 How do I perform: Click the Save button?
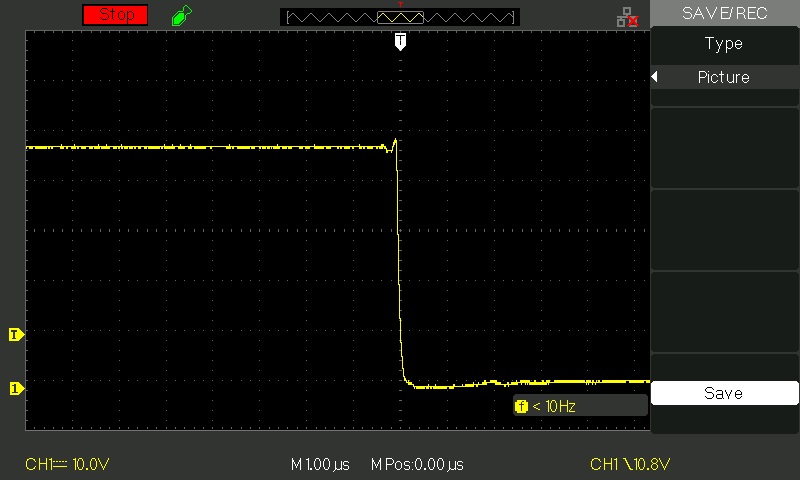tap(724, 393)
